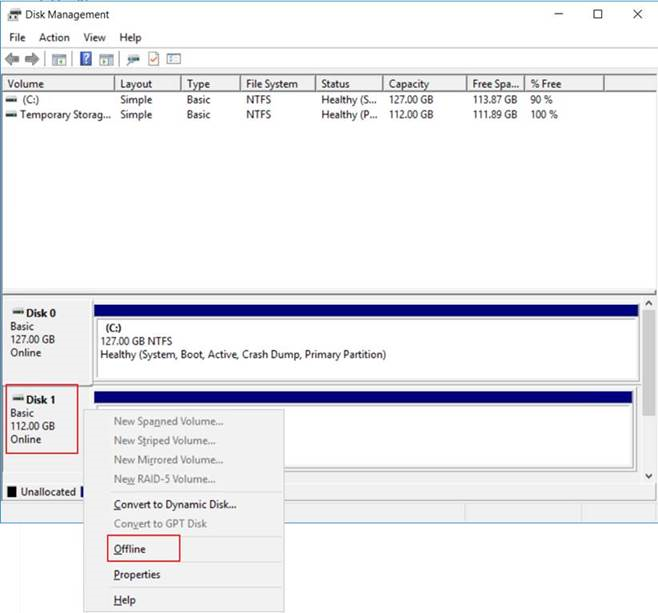Click the blue Help question-mark toolbar icon
658x613 pixels.
[x=86, y=59]
